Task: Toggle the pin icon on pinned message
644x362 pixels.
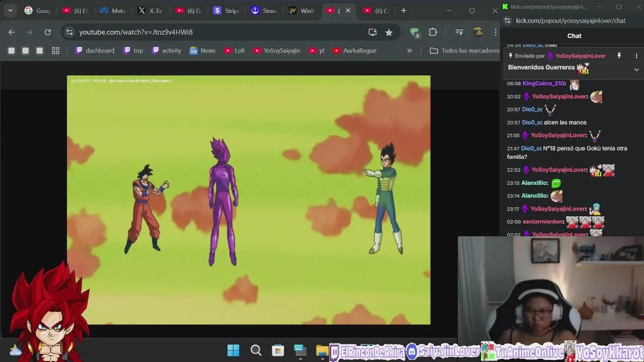Action: point(619,56)
